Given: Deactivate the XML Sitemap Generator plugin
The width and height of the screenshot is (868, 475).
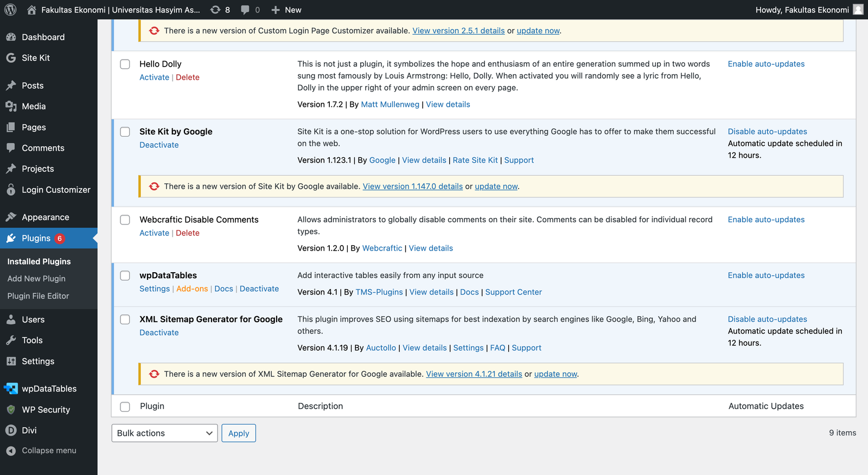Looking at the screenshot, I should coord(159,333).
